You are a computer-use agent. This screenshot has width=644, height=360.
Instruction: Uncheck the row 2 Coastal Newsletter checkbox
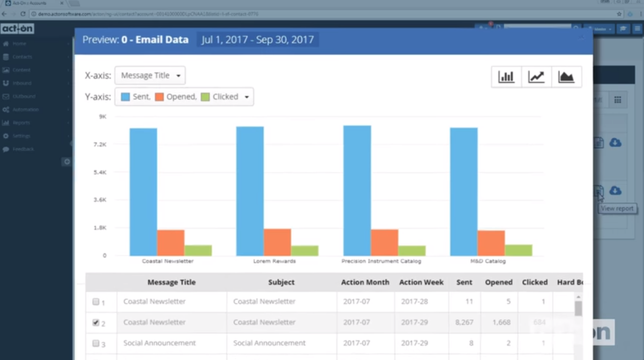pos(96,323)
